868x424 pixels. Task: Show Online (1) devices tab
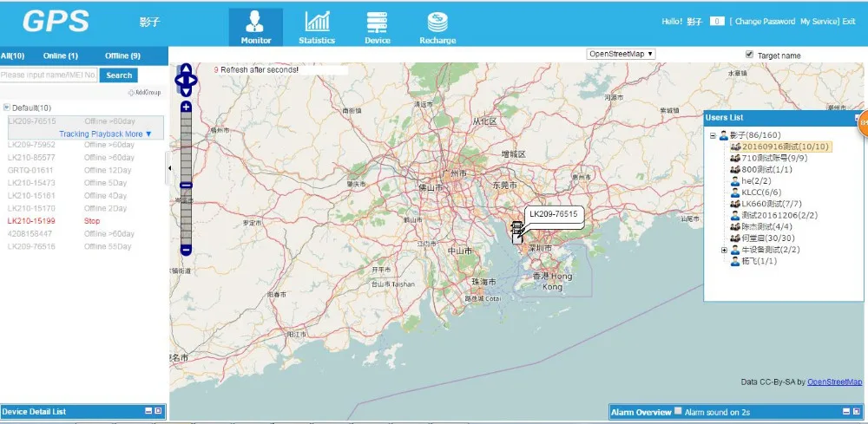[x=61, y=55]
